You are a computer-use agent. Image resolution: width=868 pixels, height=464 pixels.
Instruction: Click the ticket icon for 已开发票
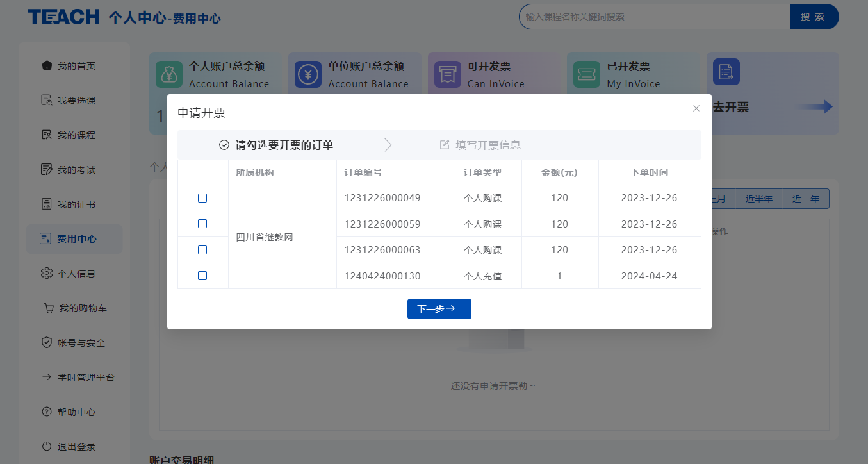[x=587, y=74]
